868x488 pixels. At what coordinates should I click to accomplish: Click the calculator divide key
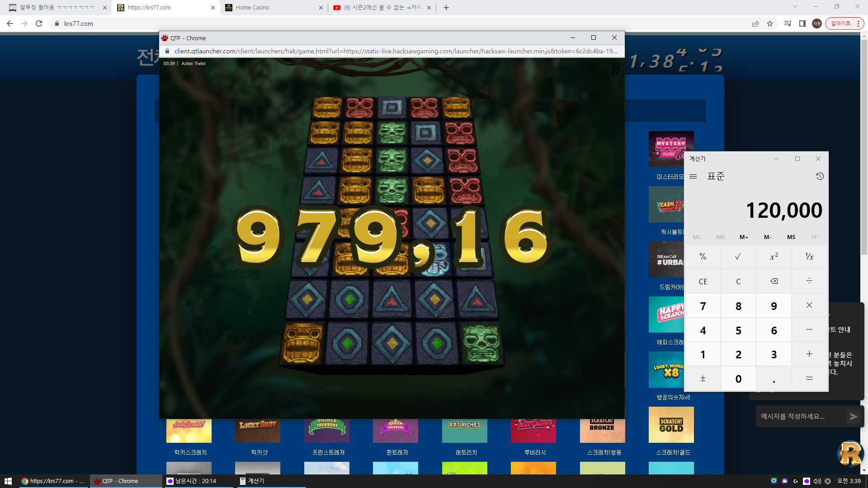pos(809,281)
